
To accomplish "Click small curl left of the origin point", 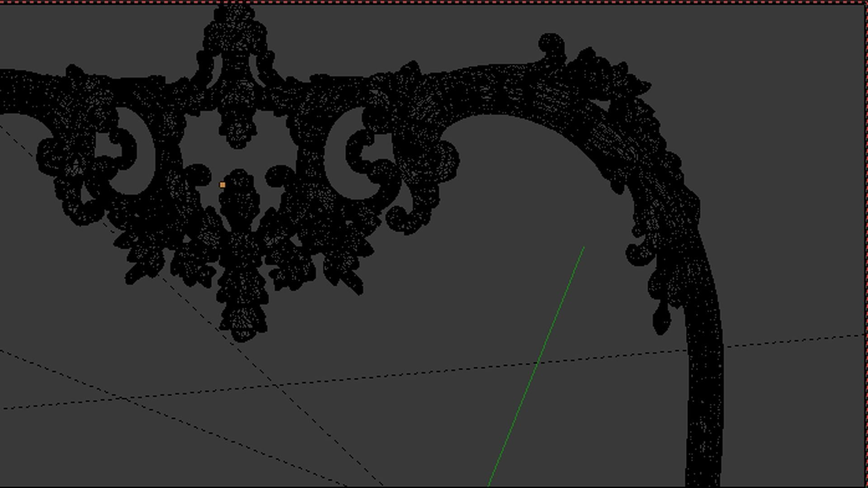I will (x=198, y=175).
